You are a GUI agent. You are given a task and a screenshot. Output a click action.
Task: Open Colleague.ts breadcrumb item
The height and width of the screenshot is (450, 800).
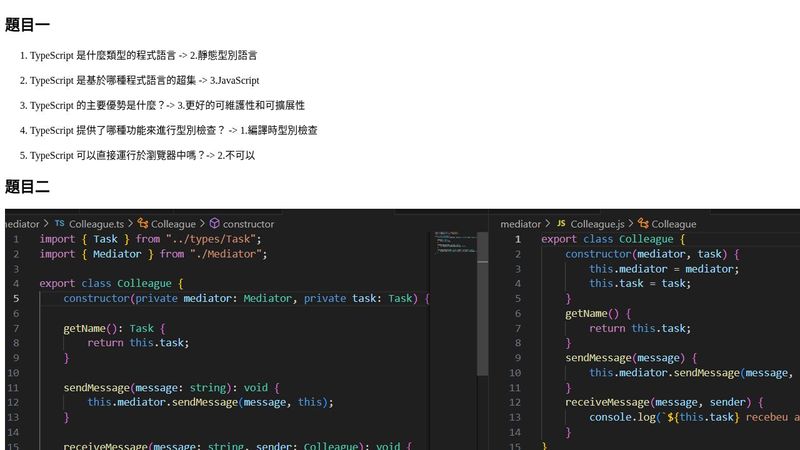(96, 224)
